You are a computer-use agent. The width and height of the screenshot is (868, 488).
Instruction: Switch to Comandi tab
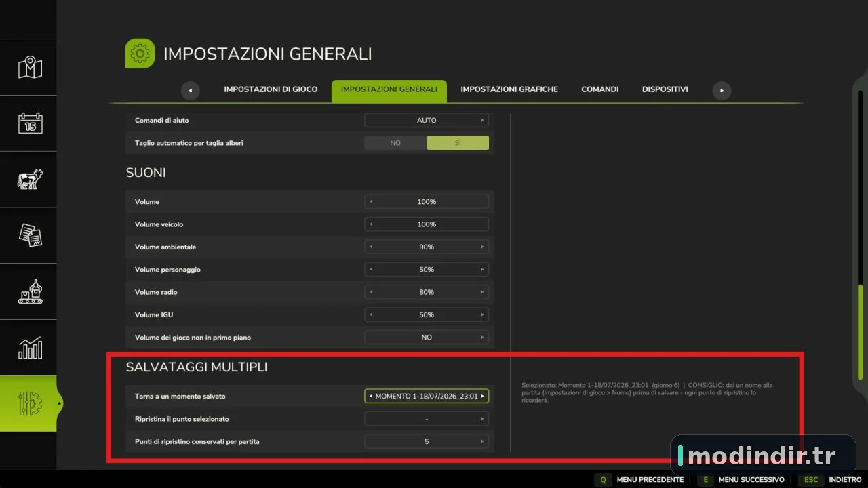[x=599, y=89]
